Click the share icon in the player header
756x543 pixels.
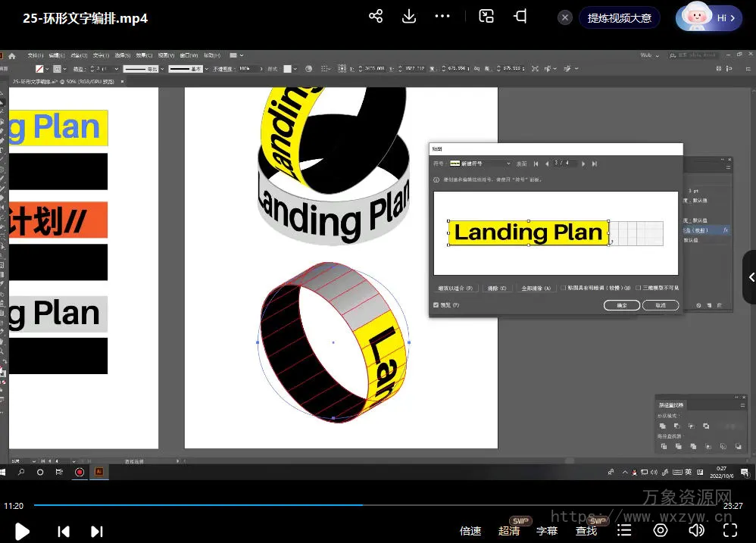coord(376,17)
